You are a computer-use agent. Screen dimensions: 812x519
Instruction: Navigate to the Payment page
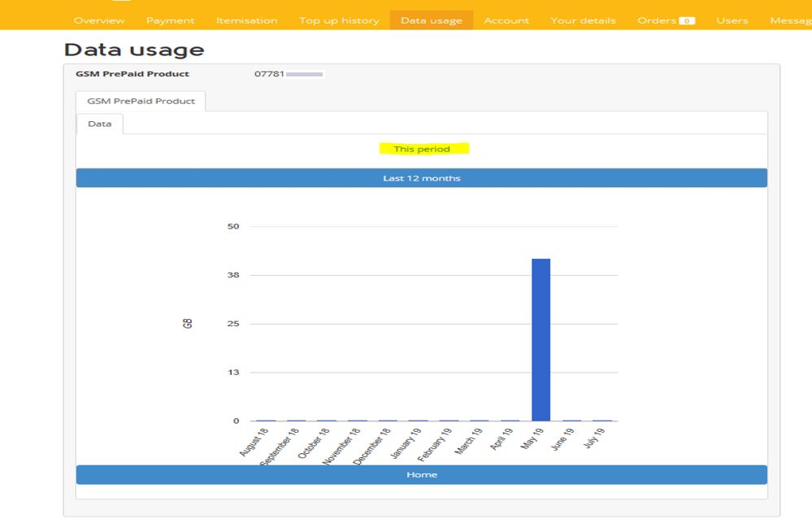[x=171, y=20]
